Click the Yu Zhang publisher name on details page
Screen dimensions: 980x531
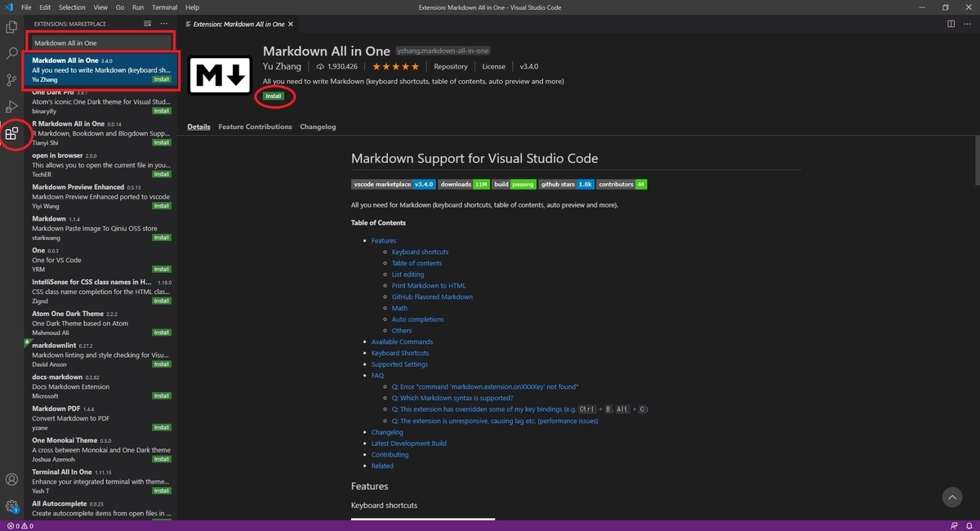[282, 66]
